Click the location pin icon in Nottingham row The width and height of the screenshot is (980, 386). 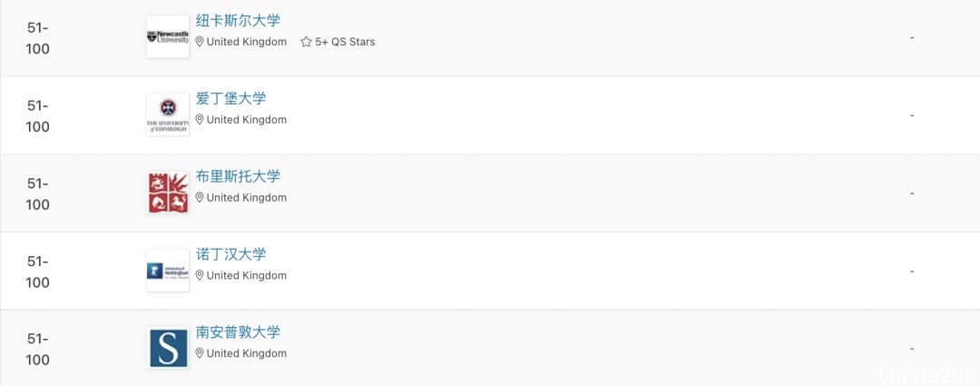tap(200, 275)
